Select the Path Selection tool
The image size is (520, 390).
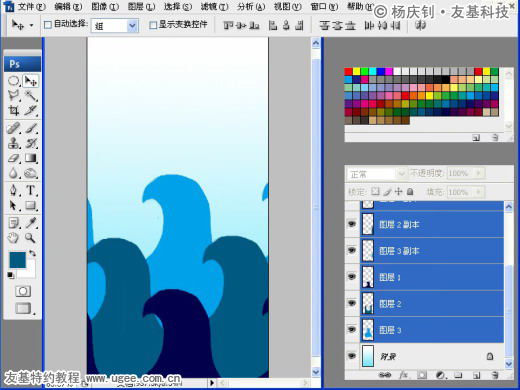tap(14, 205)
